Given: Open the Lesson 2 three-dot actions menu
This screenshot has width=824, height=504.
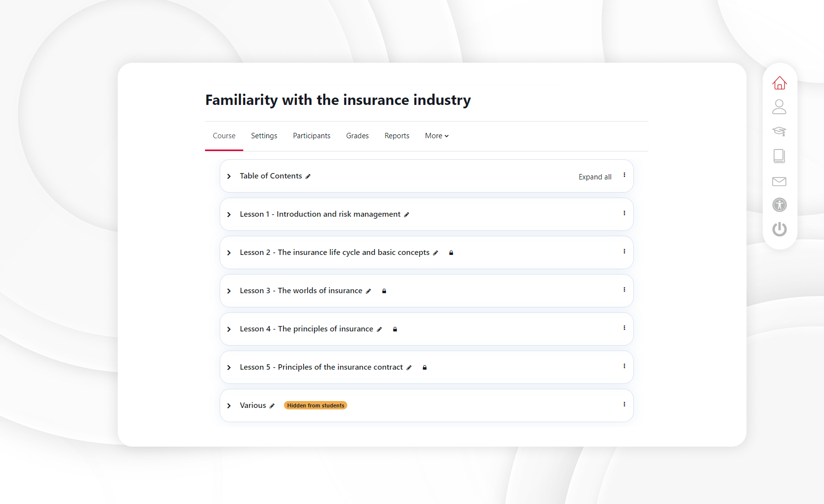Looking at the screenshot, I should point(624,252).
